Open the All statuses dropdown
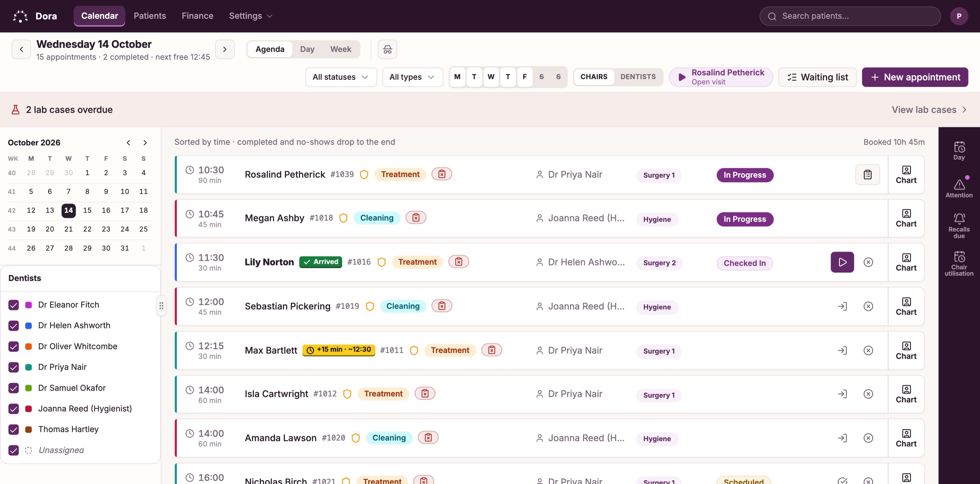The width and height of the screenshot is (980, 484). tap(341, 77)
